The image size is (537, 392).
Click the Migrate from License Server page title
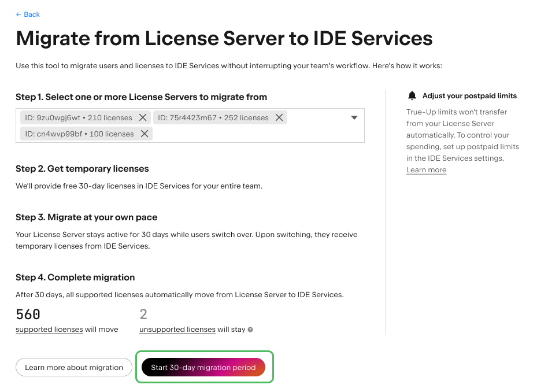click(x=224, y=39)
